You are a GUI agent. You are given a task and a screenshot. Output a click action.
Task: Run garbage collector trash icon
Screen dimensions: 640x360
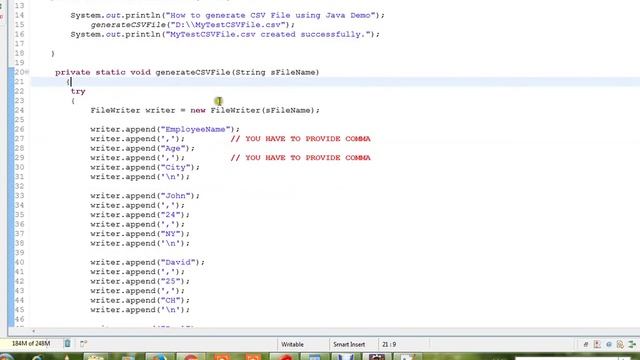pyautogui.click(x=67, y=344)
